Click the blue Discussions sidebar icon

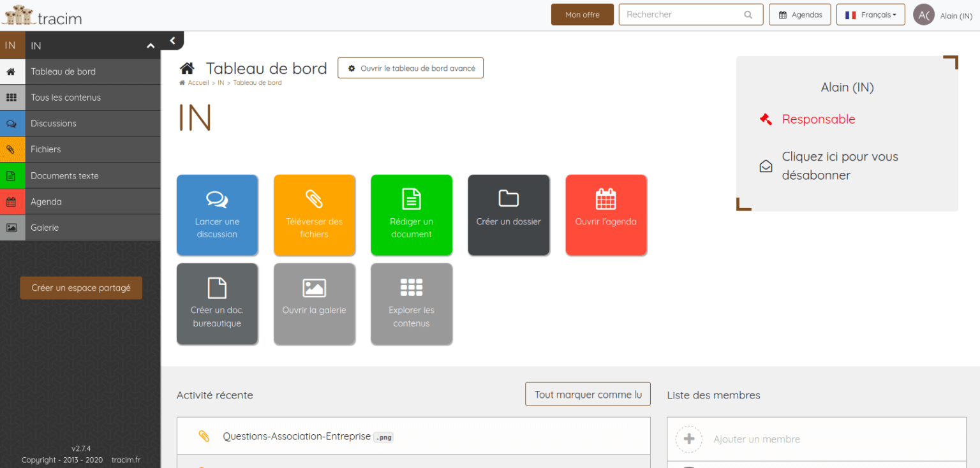tap(11, 124)
